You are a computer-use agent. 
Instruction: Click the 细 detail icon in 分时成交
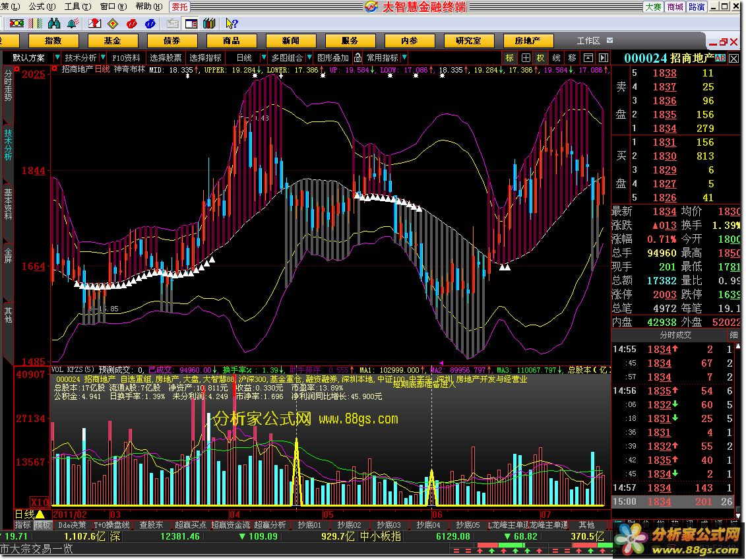pyautogui.click(x=733, y=335)
